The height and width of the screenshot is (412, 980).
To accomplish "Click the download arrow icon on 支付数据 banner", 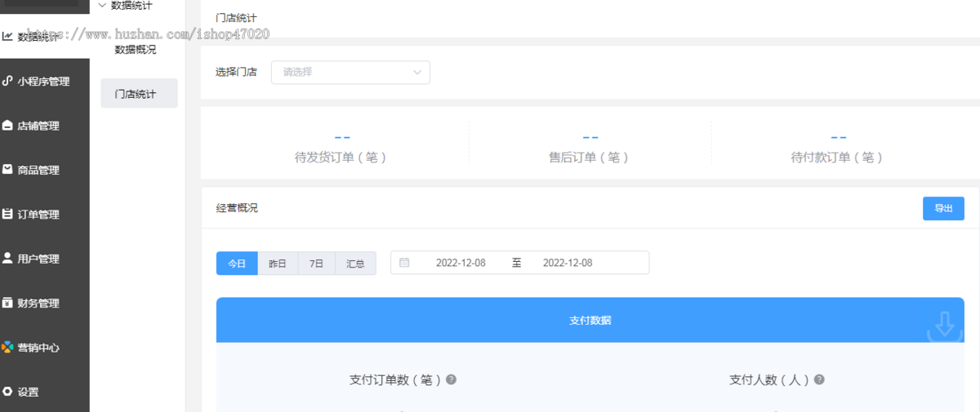I will (944, 326).
